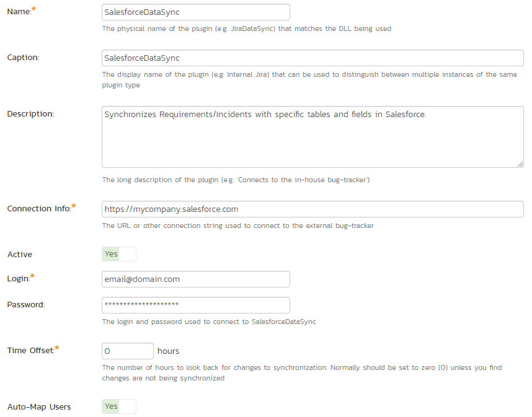Click the Login email field
Screen dimensions: 532x417
click(195, 279)
